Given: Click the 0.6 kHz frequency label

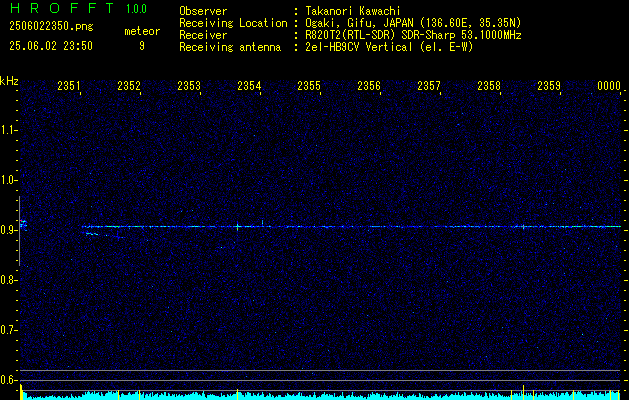Looking at the screenshot, I should click(8, 380).
